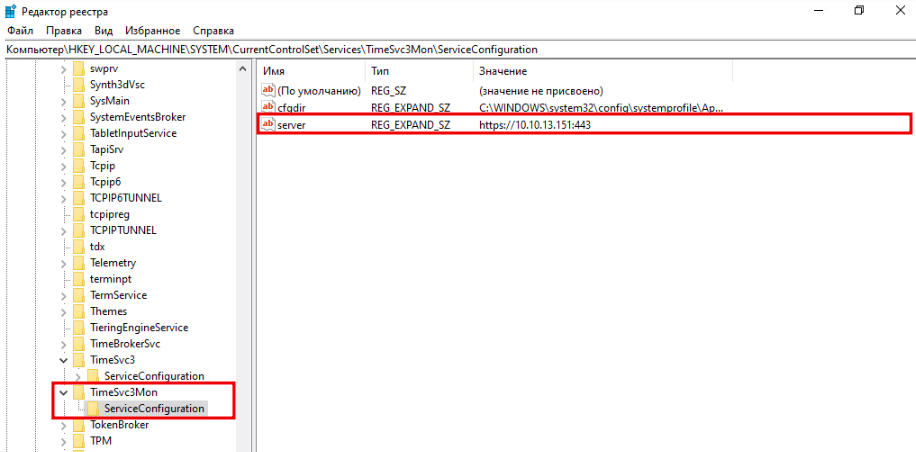Click the string icon next to server value
The image size is (916, 452).
tap(267, 124)
